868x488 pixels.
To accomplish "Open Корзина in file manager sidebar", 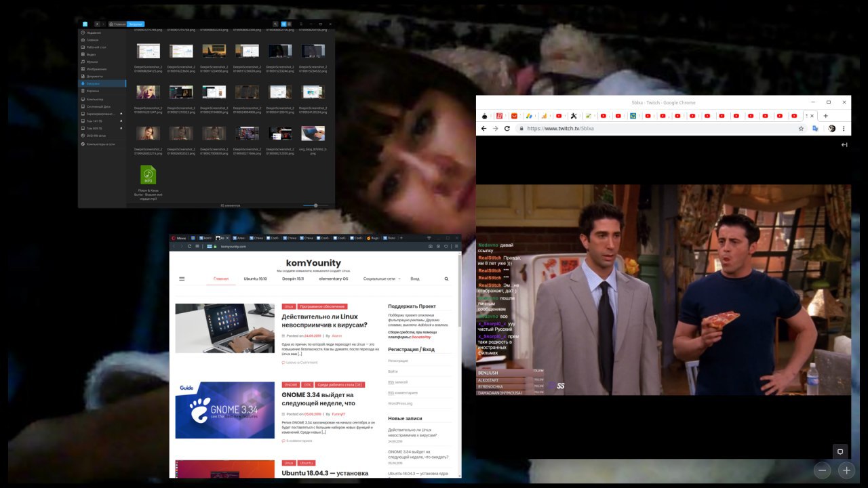I will pyautogui.click(x=102, y=91).
